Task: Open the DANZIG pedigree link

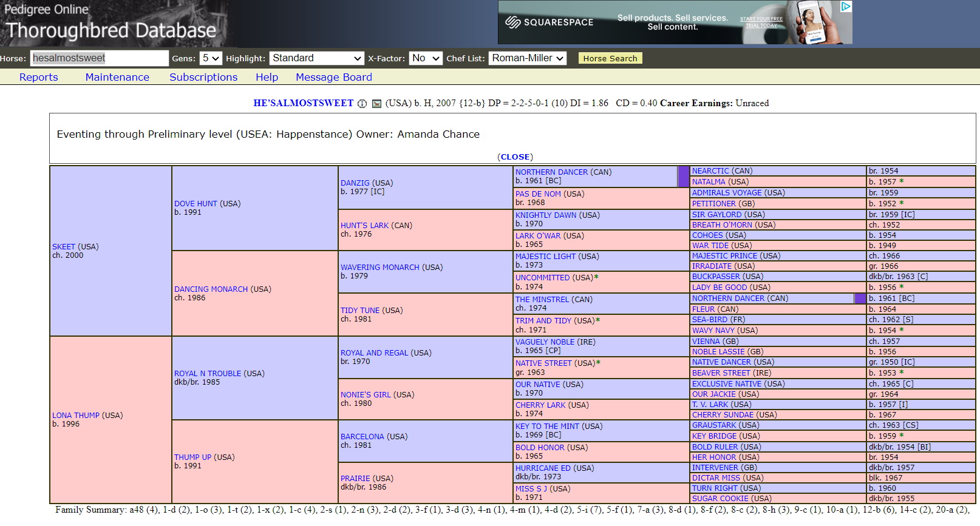Action: click(355, 183)
